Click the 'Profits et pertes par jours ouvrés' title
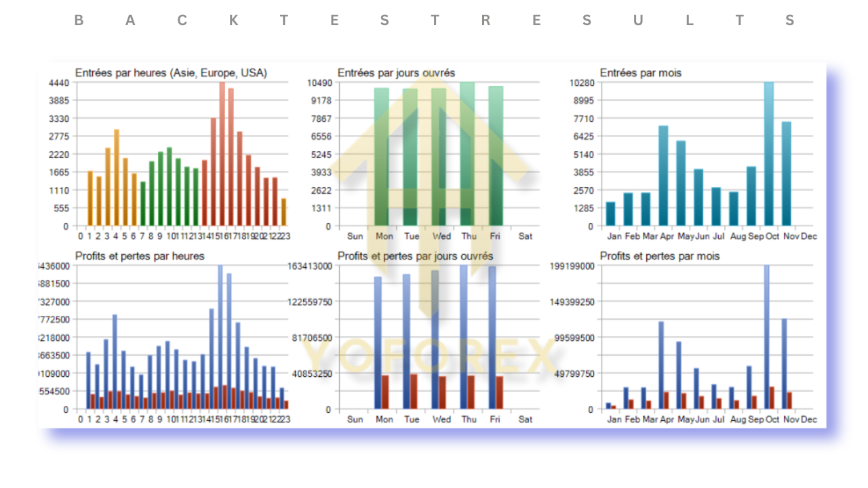This screenshot has height=488, width=868. coord(415,256)
